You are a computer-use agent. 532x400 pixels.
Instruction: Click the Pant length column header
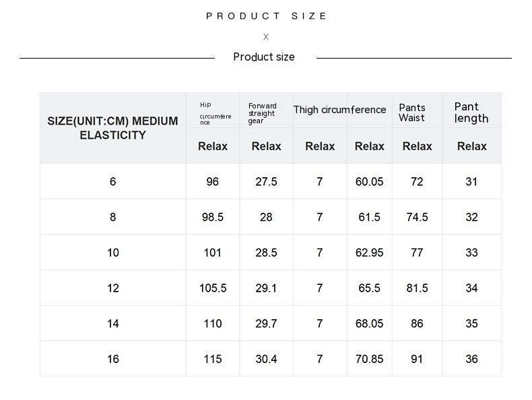click(471, 112)
